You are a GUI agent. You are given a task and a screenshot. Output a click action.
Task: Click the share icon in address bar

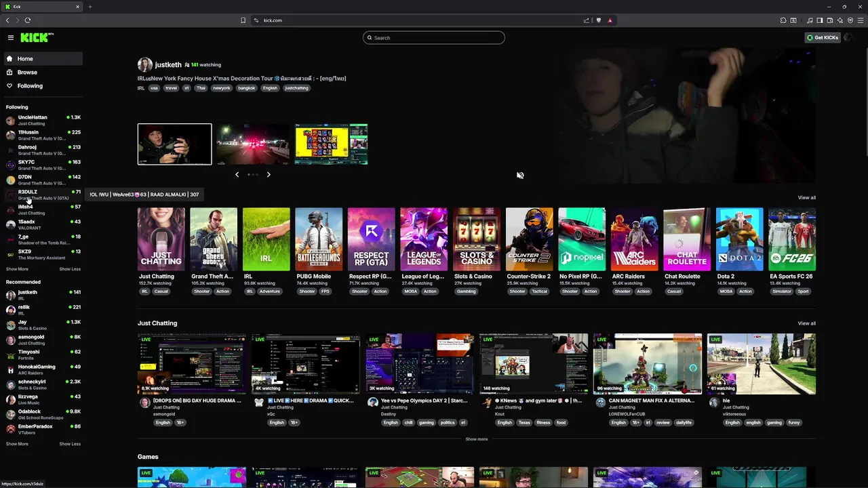[587, 20]
